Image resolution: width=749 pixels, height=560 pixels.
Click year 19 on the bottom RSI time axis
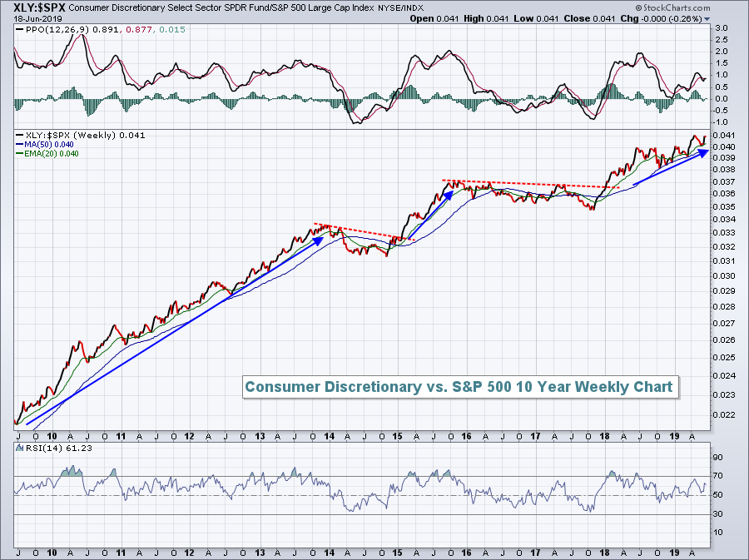(x=675, y=553)
